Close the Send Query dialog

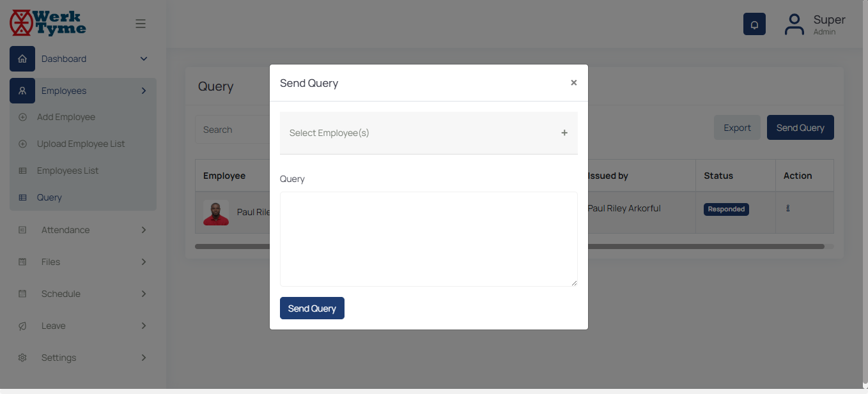[573, 82]
